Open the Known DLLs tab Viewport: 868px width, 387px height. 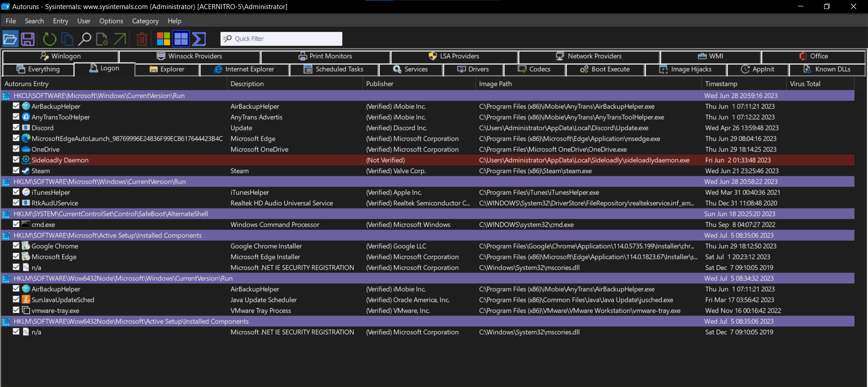(827, 69)
